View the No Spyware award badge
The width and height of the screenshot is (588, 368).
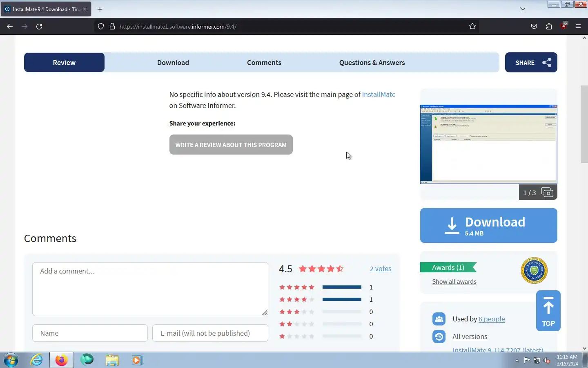coord(534,270)
